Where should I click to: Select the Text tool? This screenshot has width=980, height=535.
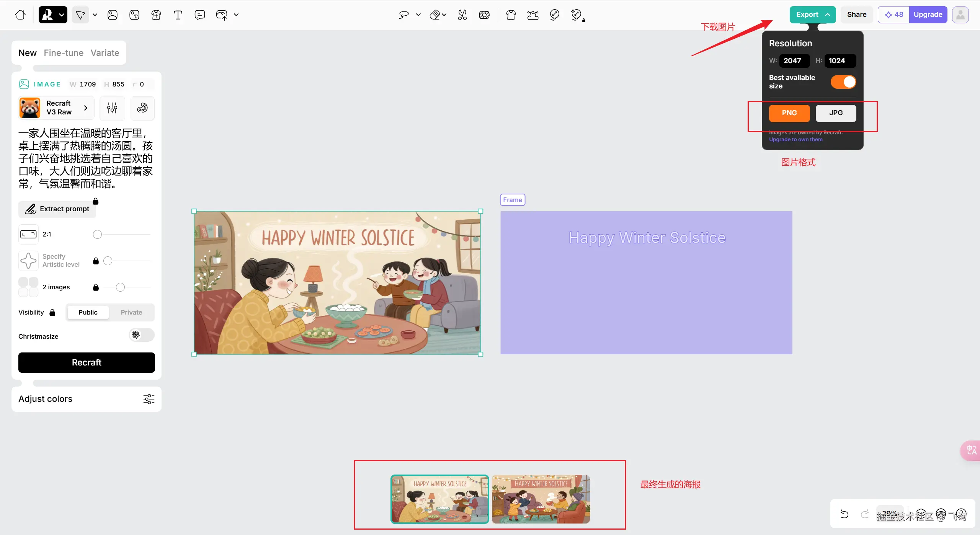[178, 15]
